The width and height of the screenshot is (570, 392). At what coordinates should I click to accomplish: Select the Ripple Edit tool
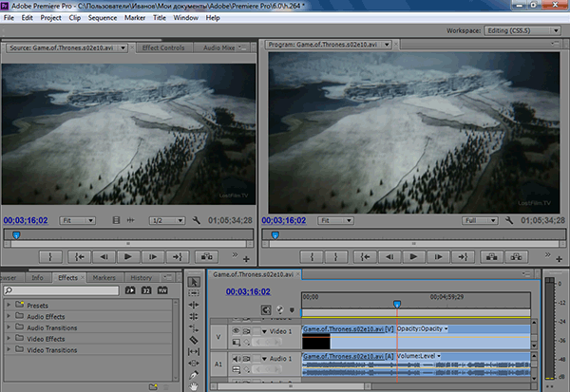tap(194, 305)
